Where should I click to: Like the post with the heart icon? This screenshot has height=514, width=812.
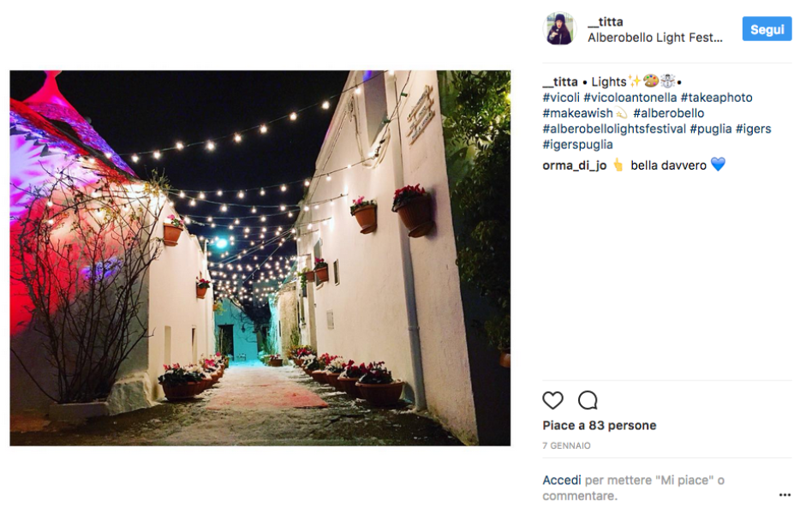pos(552,400)
